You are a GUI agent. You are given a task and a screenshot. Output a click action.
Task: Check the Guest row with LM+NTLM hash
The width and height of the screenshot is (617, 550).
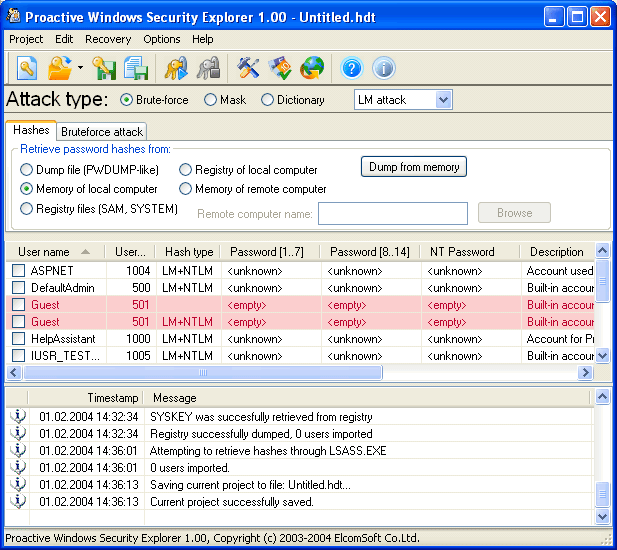[x=18, y=322]
